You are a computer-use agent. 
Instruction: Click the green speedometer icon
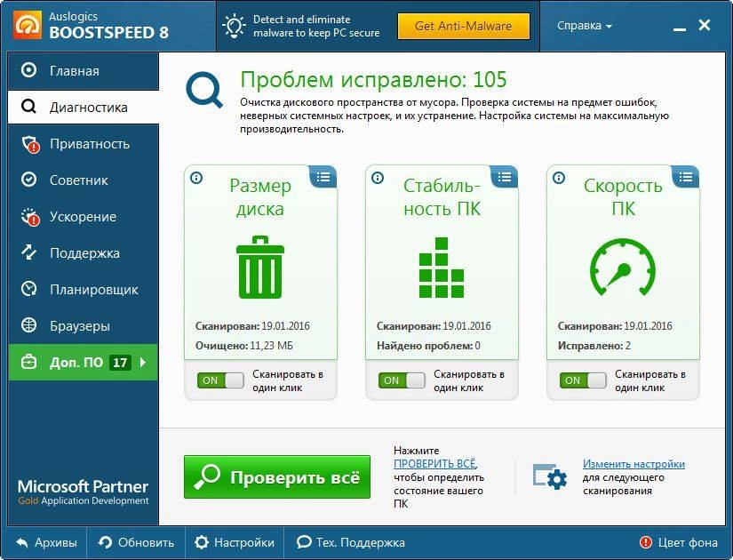pos(623,268)
